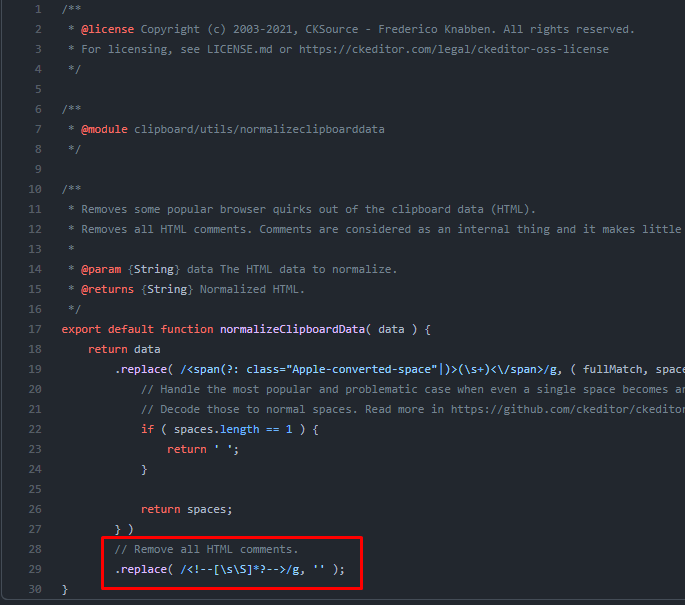Click 'return data' on line 18
Image resolution: width=685 pixels, height=605 pixels.
(x=124, y=349)
